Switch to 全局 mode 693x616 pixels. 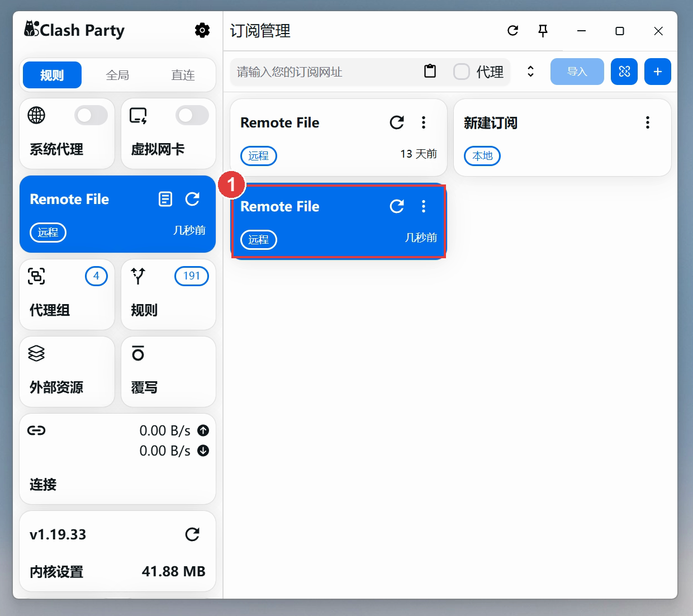[117, 75]
